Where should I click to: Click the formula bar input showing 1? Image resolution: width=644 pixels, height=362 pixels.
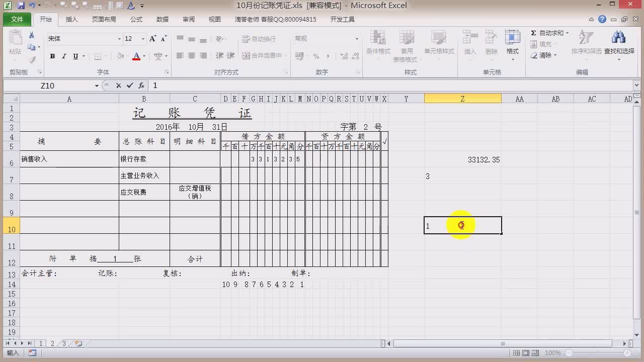click(x=390, y=86)
